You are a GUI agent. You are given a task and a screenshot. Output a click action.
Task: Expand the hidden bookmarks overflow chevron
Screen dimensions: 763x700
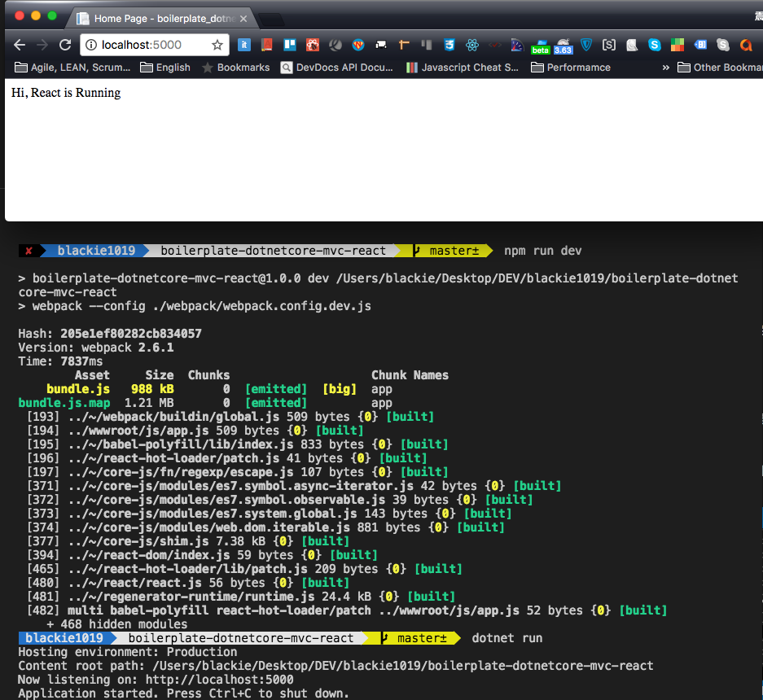tap(665, 68)
